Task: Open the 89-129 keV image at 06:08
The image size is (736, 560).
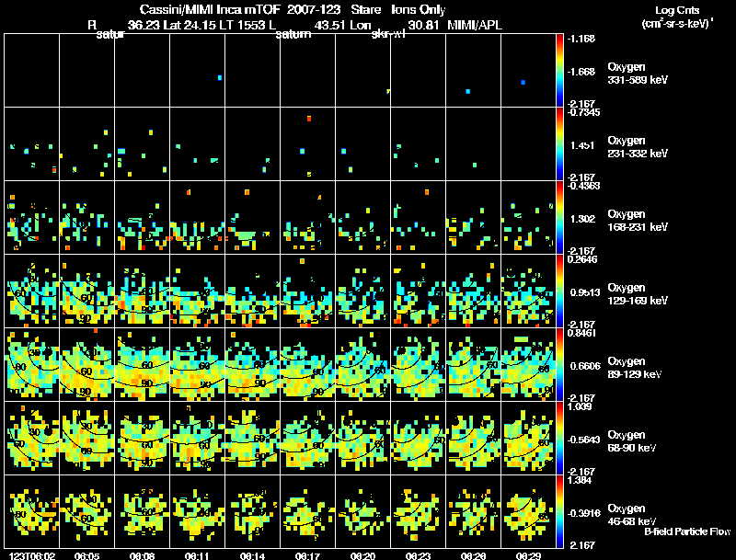Action: point(142,364)
